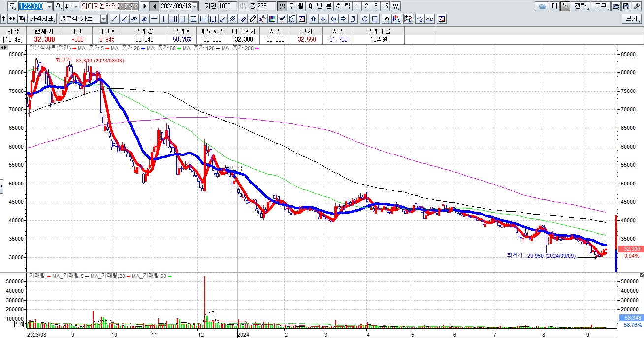Click the up arrow icon in second toolbar
644x338 pixels.
coord(3,18)
